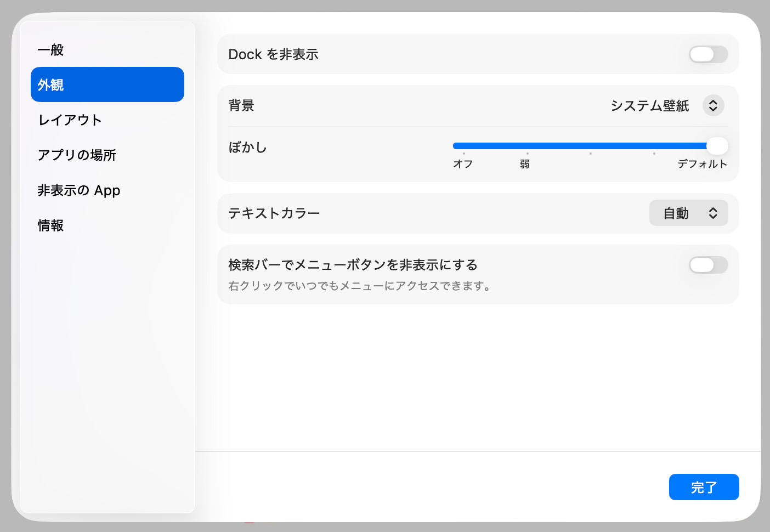
Task: Select the 外観 sidebar item
Action: coord(107,84)
